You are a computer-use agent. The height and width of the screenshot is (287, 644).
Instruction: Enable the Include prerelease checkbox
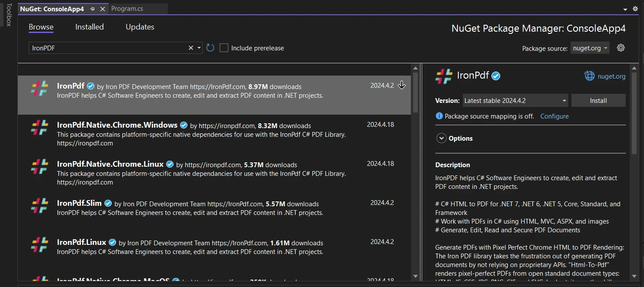click(x=224, y=48)
